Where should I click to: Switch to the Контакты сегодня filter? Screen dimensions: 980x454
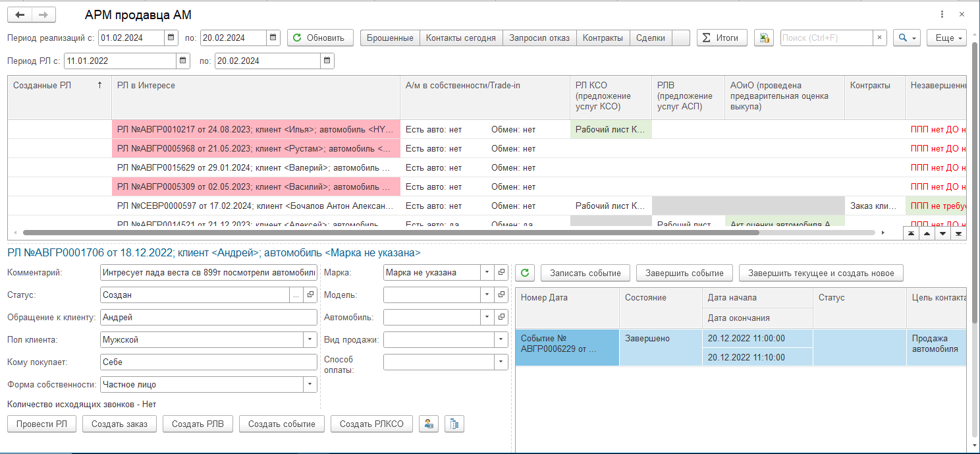click(x=461, y=38)
